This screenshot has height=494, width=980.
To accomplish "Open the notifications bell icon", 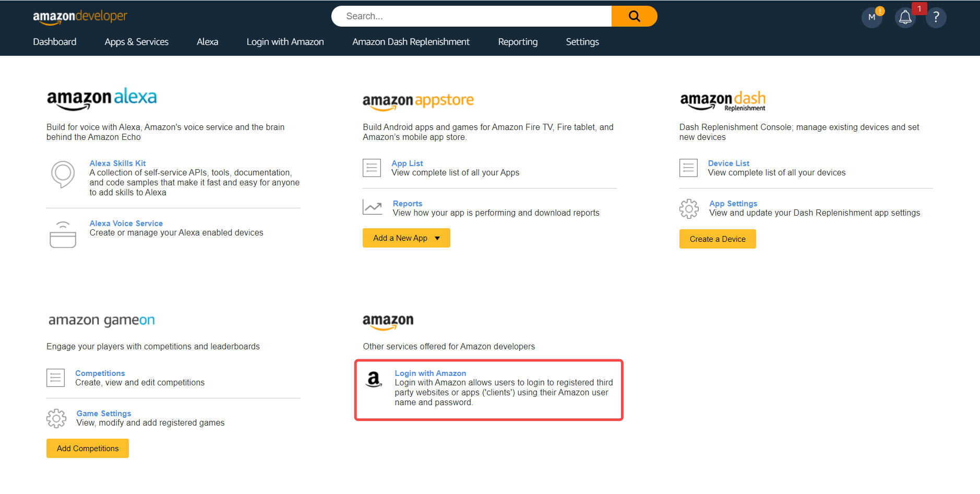I will click(905, 18).
